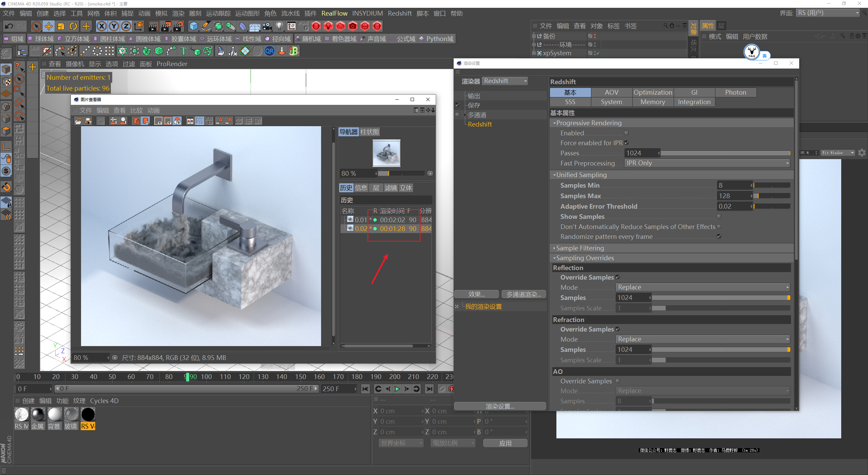The height and width of the screenshot is (475, 868).
Task: Open the 渲染 menu in main menu bar
Action: pyautogui.click(x=178, y=14)
